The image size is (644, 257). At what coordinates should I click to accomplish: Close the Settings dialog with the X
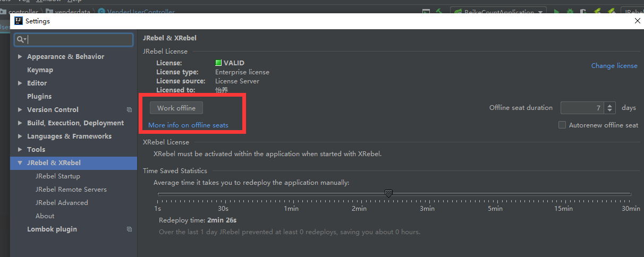point(638,21)
